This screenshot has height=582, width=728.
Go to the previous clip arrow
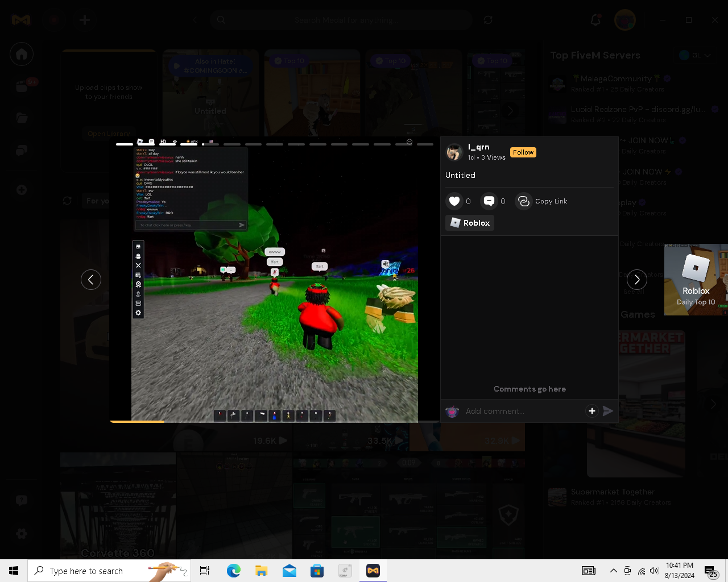(91, 280)
